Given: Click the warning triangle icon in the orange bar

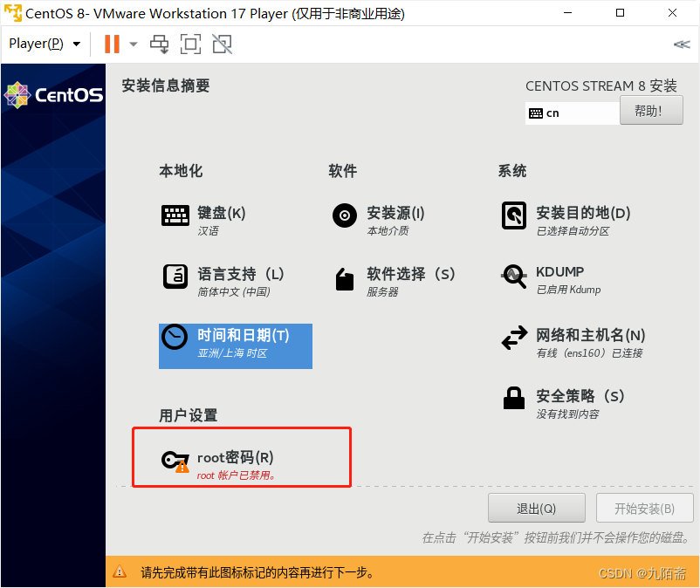Looking at the screenshot, I should (120, 571).
